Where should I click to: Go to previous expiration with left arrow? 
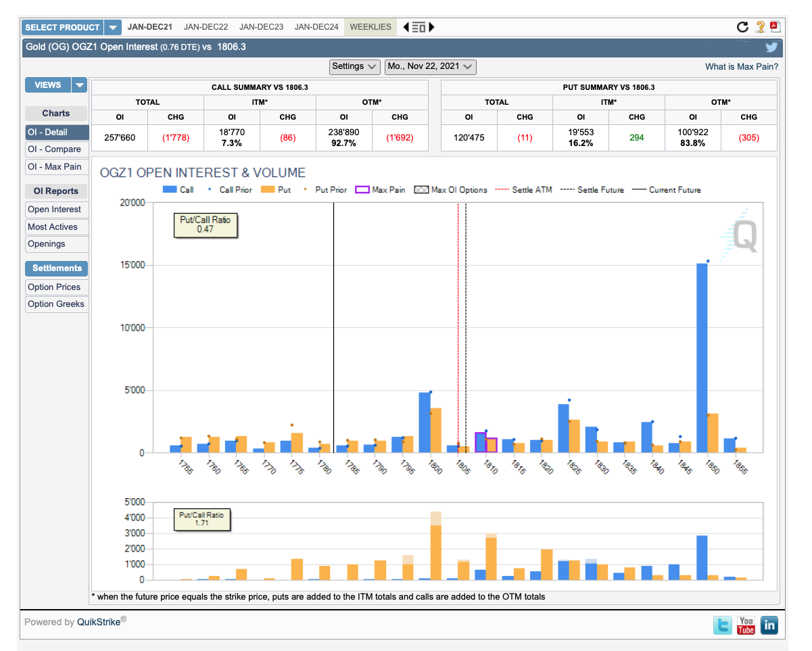point(406,27)
